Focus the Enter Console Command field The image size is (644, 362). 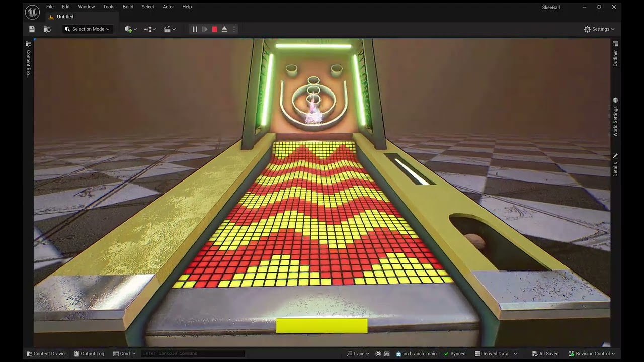[x=193, y=354]
